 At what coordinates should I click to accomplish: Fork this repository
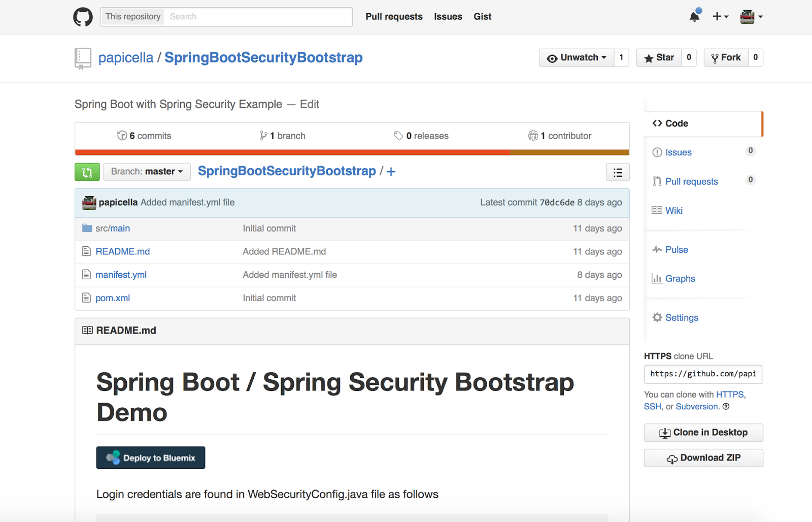(x=726, y=57)
